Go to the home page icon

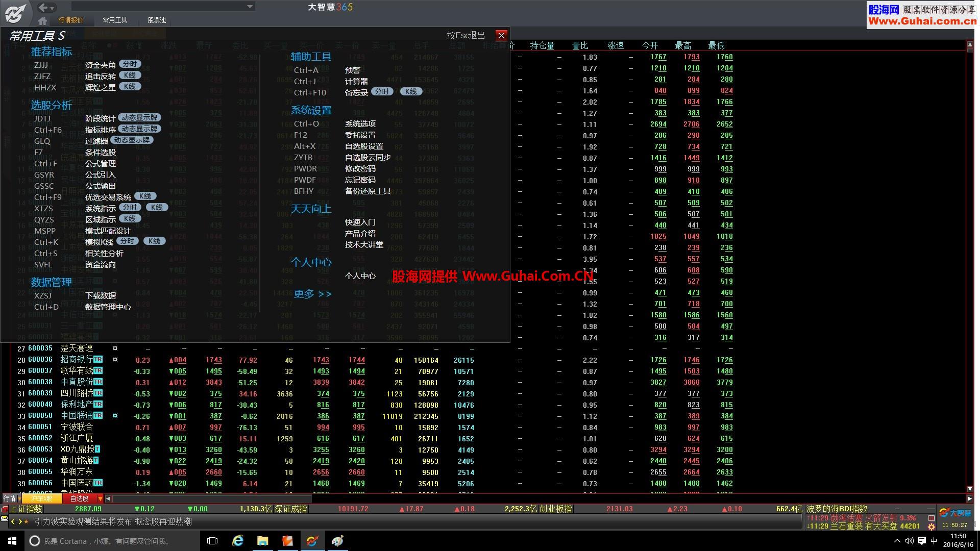(42, 21)
